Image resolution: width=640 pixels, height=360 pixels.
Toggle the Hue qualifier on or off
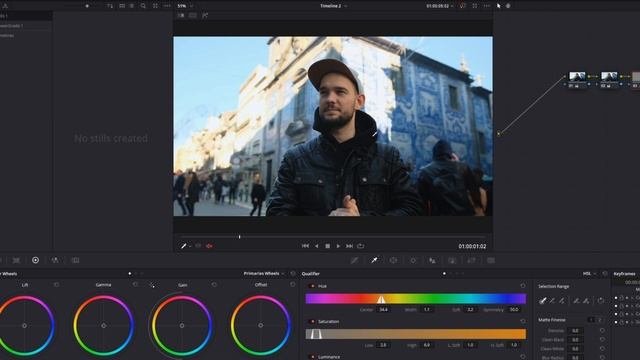point(312,286)
